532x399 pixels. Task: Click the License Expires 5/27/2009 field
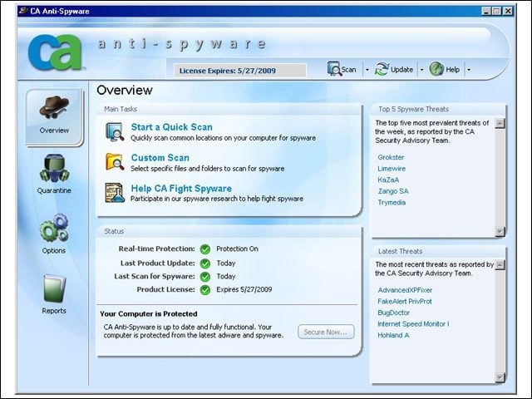click(240, 71)
